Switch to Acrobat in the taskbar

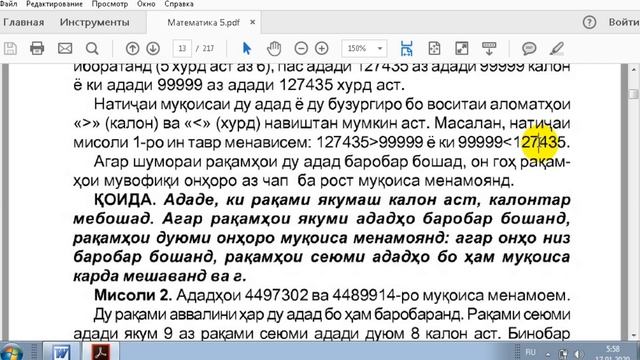[101, 351]
